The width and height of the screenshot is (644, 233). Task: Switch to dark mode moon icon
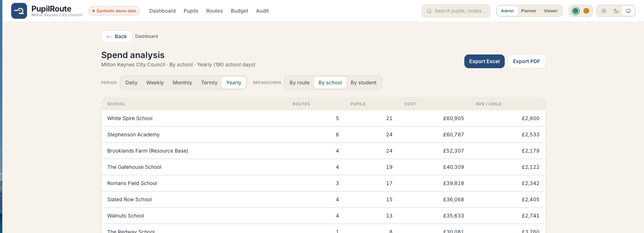pos(616,11)
